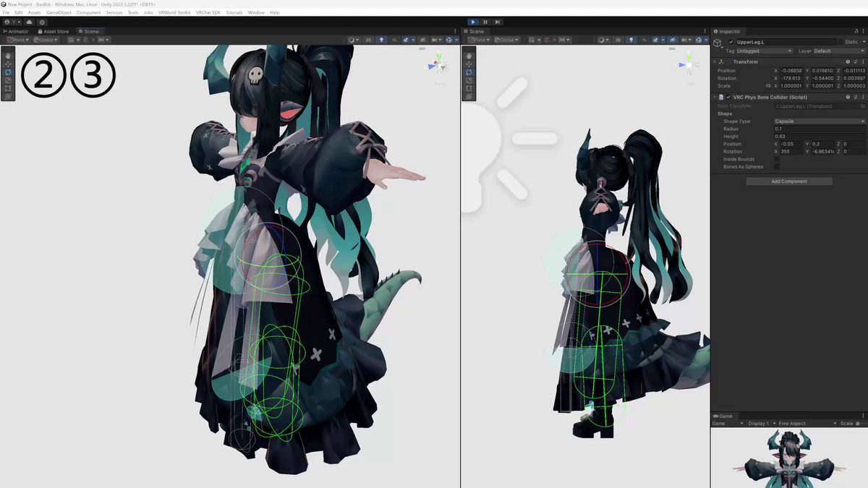Screen dimensions: 868x488
Task: Enable the Inside Bounds checkbox
Action: point(777,159)
